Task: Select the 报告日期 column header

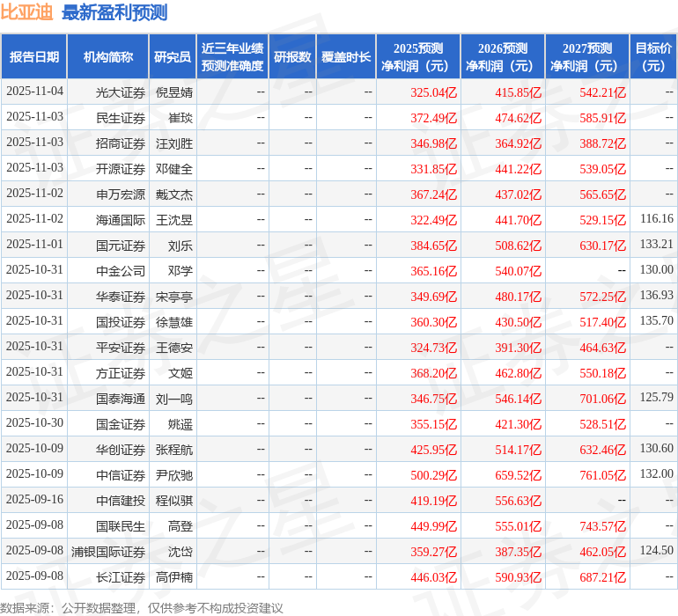Action: point(34,57)
